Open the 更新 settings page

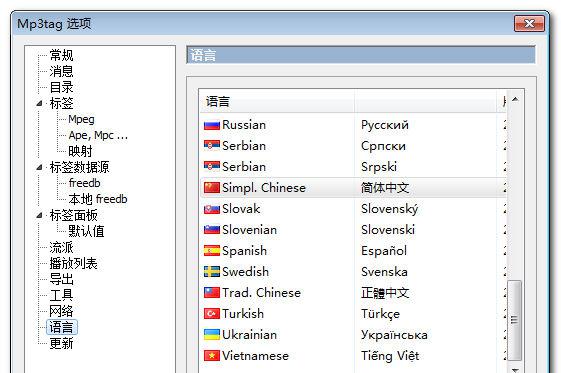(61, 343)
